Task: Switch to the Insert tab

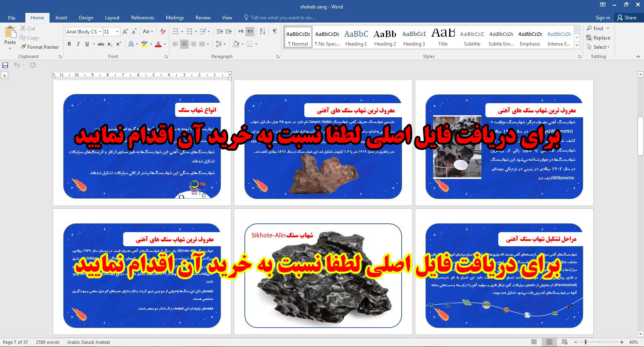Action: click(61, 18)
